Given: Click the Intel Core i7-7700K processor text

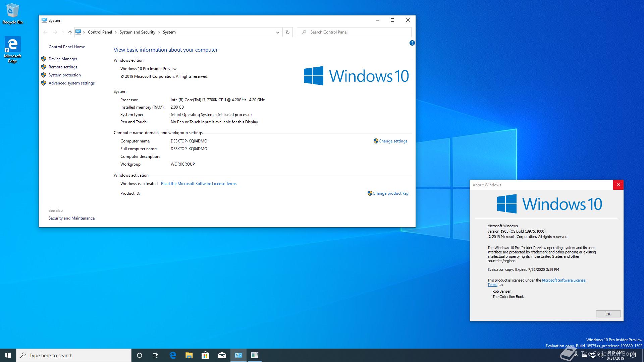Looking at the screenshot, I should click(218, 100).
